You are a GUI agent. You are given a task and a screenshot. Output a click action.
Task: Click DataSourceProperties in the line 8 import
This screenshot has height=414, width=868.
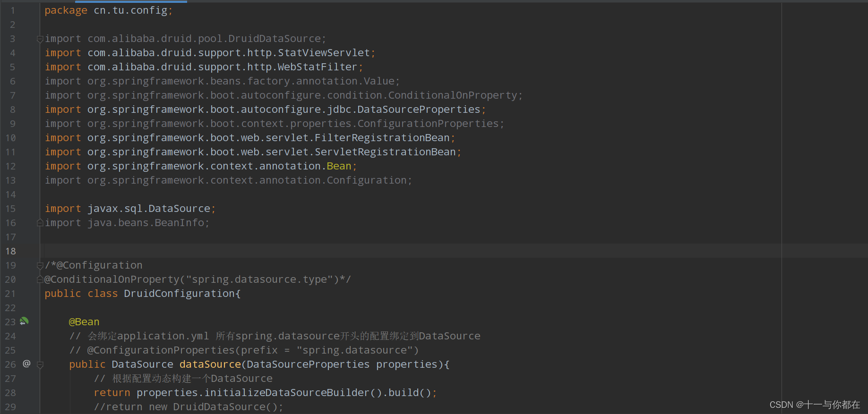point(419,110)
